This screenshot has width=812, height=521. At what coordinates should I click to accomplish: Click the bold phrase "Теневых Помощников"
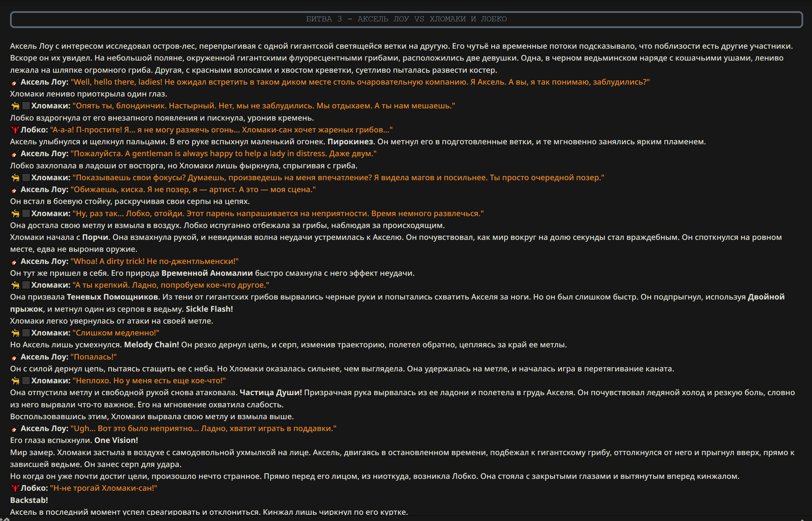pos(112,297)
